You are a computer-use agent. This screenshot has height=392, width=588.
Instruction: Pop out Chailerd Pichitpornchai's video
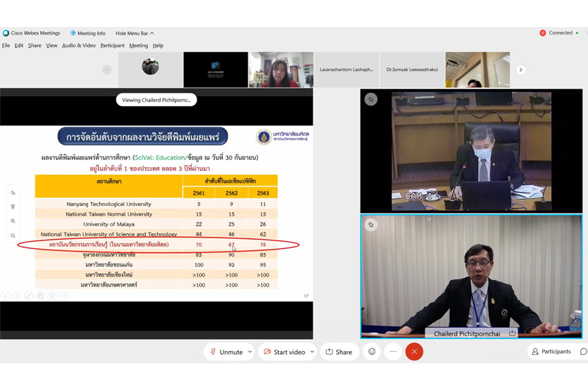tap(513, 333)
